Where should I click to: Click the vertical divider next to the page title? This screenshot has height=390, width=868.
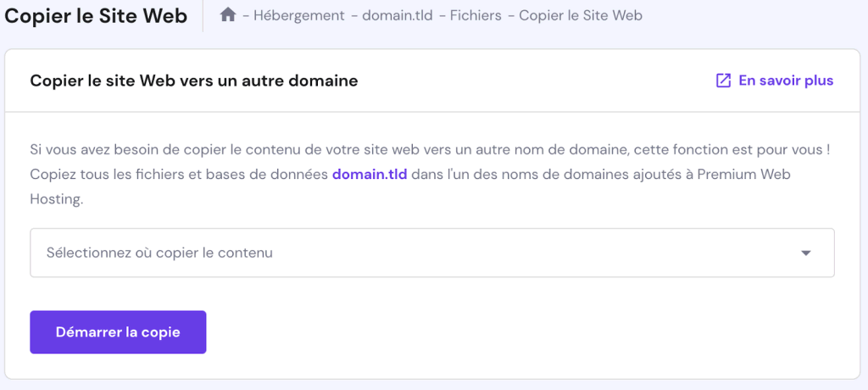click(x=203, y=16)
